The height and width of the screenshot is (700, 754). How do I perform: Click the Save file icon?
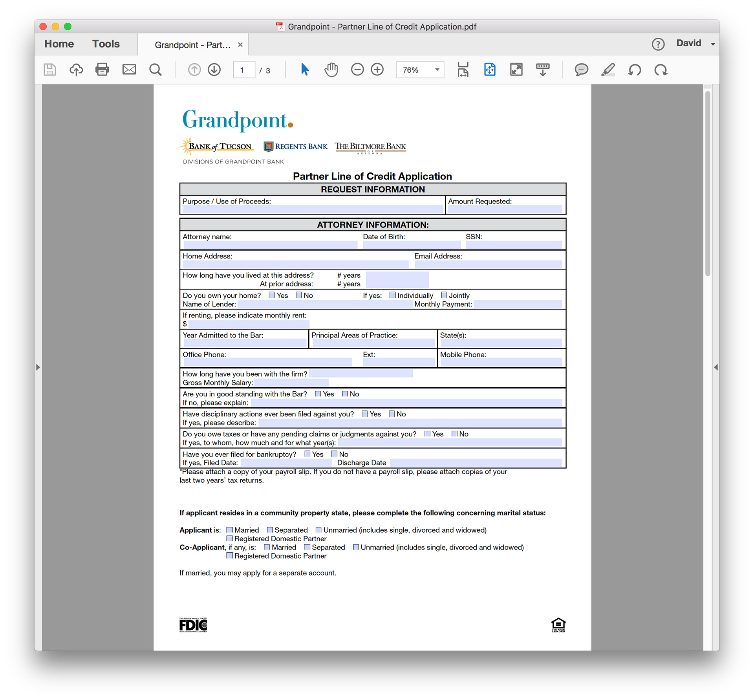click(x=50, y=70)
